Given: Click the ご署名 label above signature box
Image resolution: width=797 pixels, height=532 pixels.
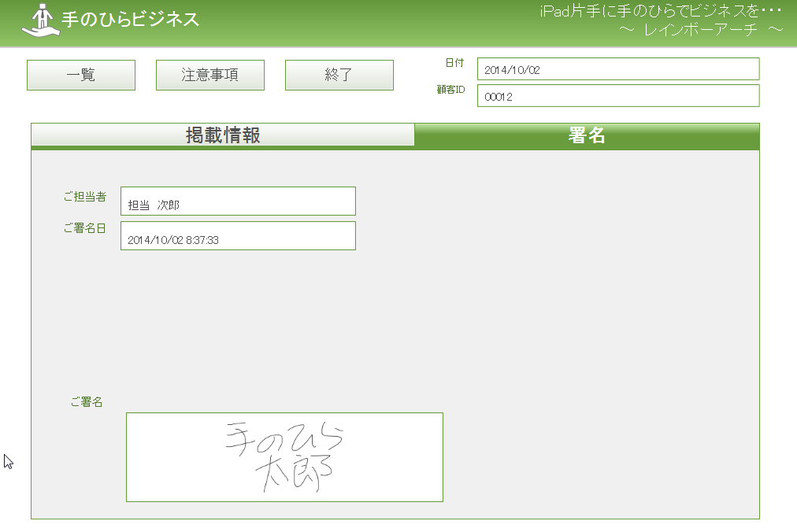Looking at the screenshot, I should point(87,403).
